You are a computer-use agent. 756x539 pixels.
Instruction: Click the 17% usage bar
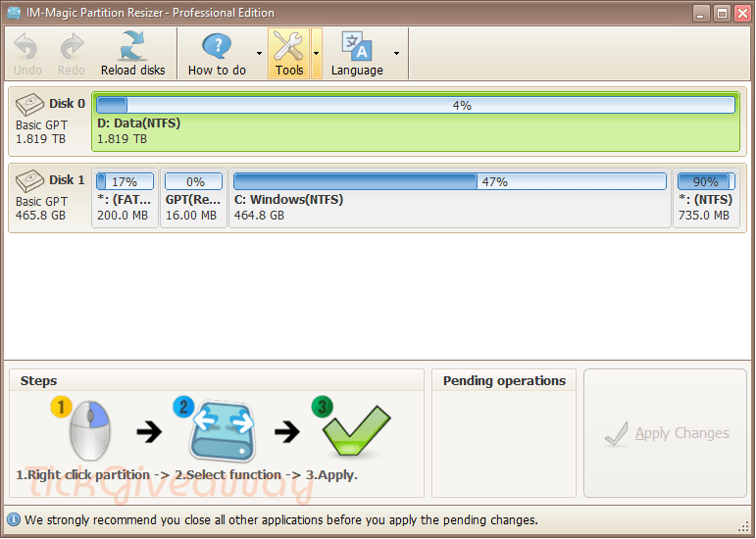(125, 181)
